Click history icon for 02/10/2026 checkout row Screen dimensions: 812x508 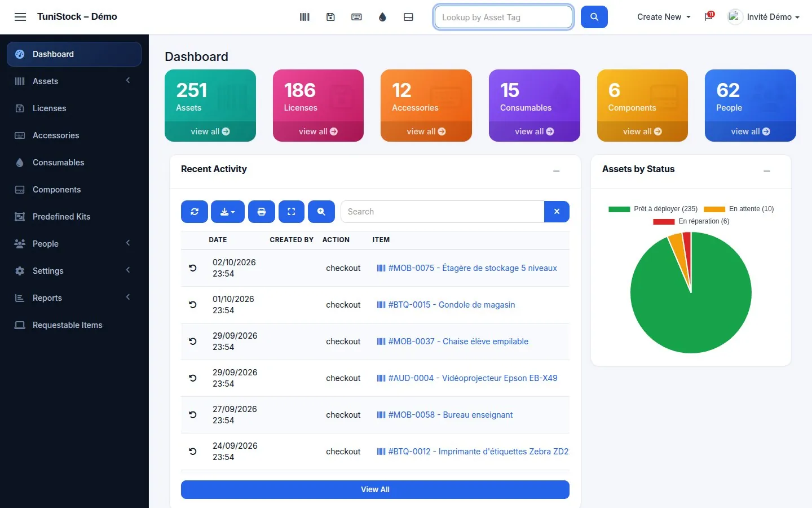(193, 268)
